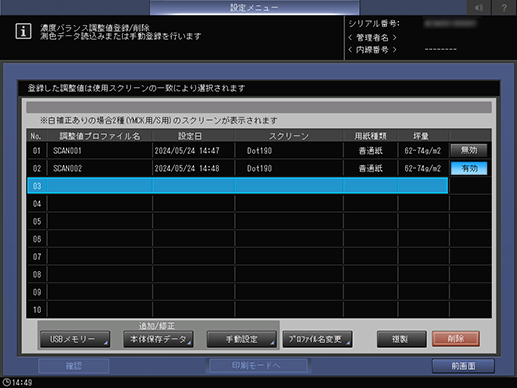Screen dimensions: 517x388
Task: Open the 本体保存データ option
Action: [x=158, y=339]
